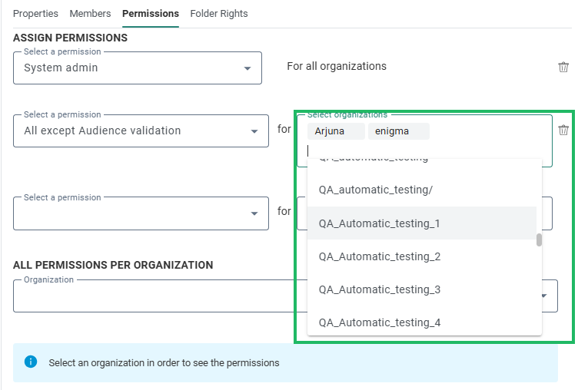Switch to the Properties tab
The image size is (588, 390).
click(x=35, y=14)
